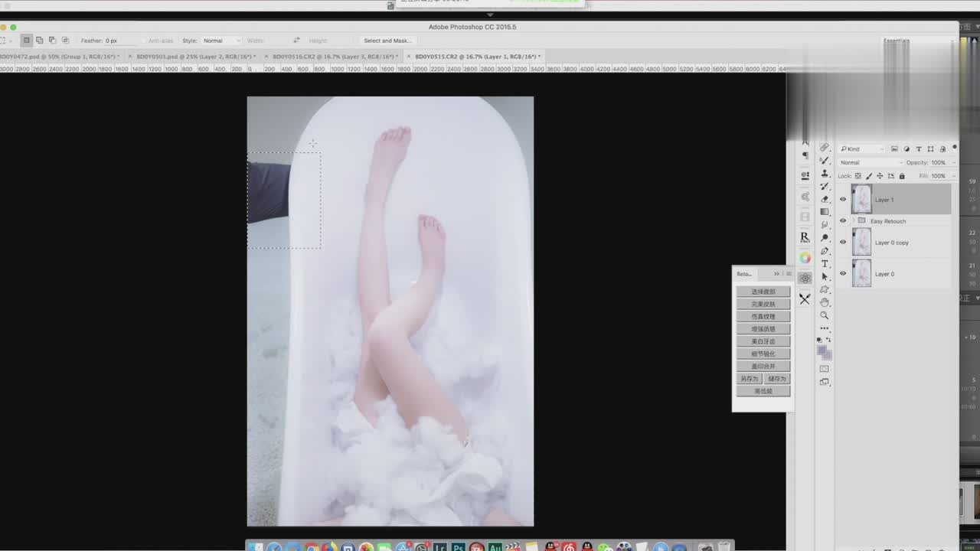Open the Edit Toolbar three-dots menu
This screenshot has width=980, height=551.
point(825,328)
